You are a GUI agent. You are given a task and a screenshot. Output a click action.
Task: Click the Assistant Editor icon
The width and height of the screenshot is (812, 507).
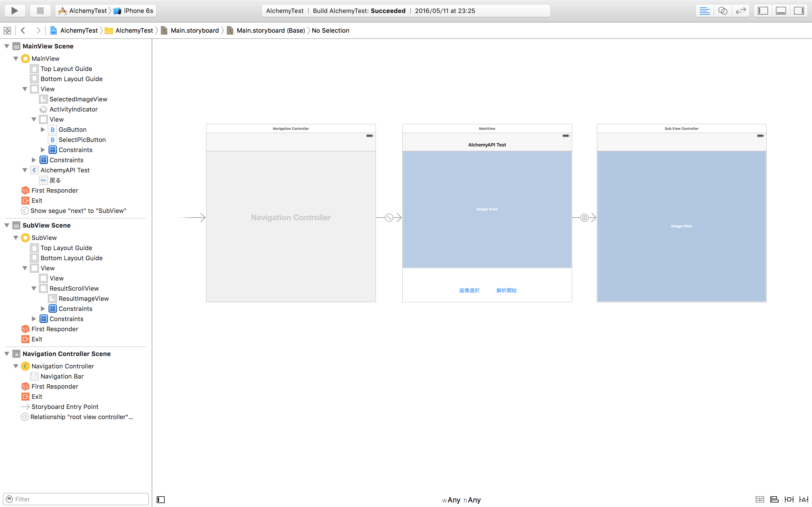coord(723,10)
